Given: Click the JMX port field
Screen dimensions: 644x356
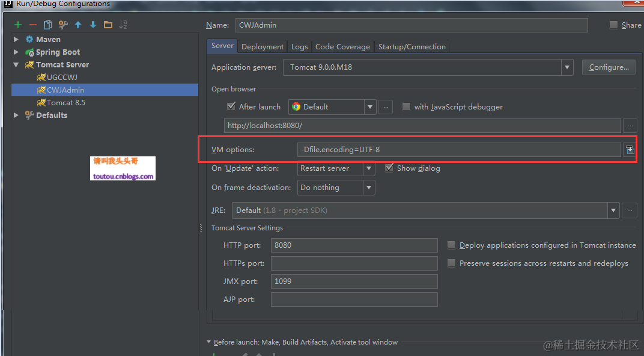Looking at the screenshot, I should (354, 281).
